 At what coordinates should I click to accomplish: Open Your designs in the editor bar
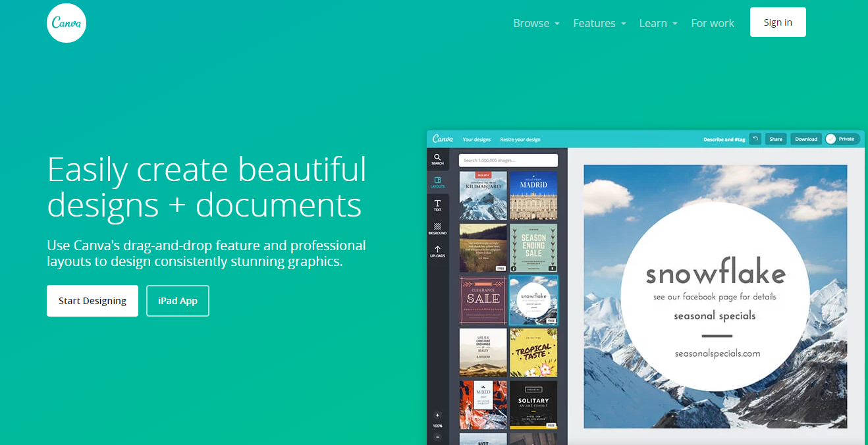point(477,140)
